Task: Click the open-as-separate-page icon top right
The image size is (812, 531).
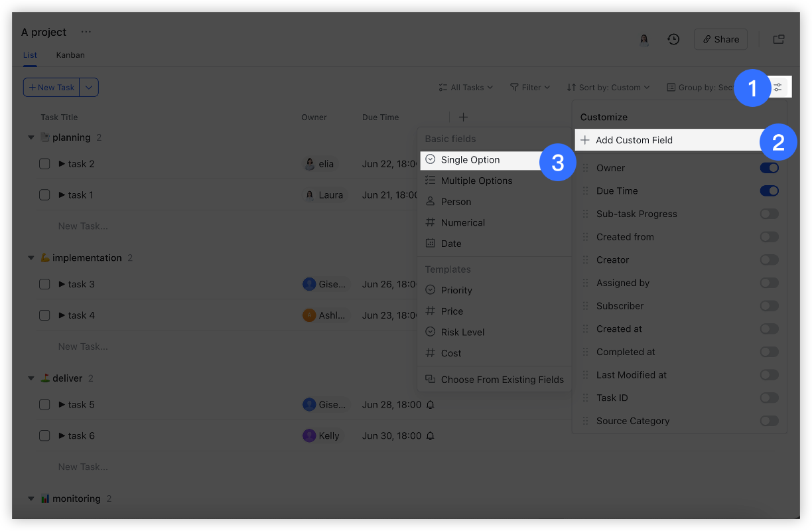Action: [x=778, y=39]
